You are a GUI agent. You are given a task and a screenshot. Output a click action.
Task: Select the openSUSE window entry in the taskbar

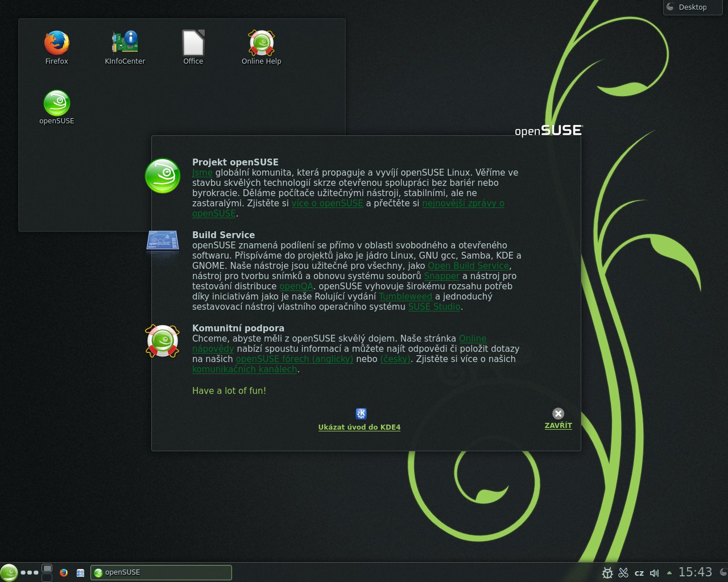tap(161, 572)
